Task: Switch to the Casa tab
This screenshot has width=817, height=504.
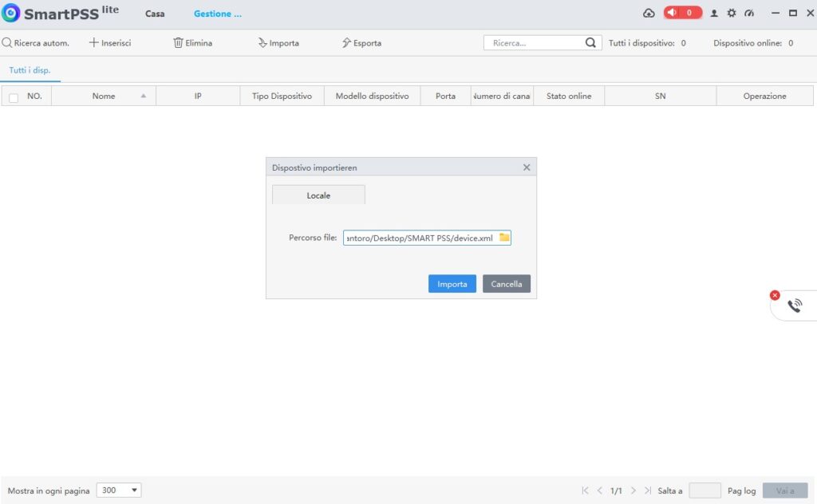Action: tap(155, 14)
